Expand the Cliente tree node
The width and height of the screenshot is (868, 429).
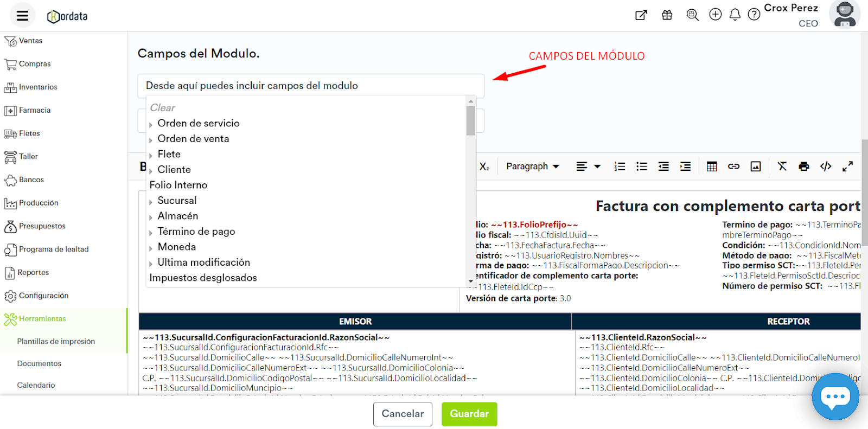pos(151,171)
